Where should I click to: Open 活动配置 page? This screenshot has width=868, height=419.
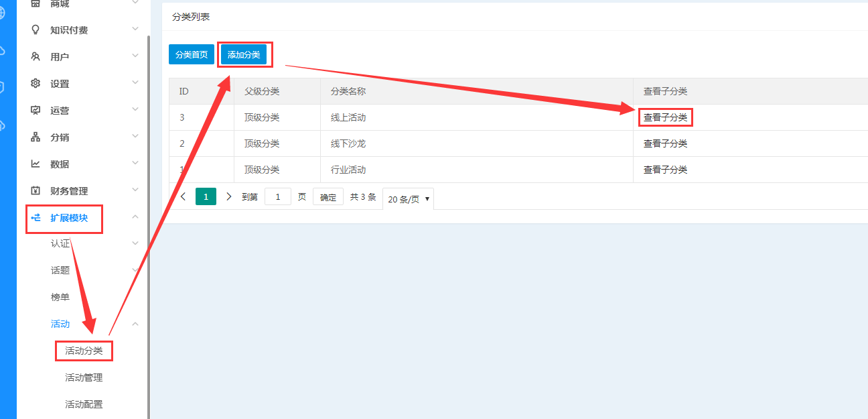point(84,404)
